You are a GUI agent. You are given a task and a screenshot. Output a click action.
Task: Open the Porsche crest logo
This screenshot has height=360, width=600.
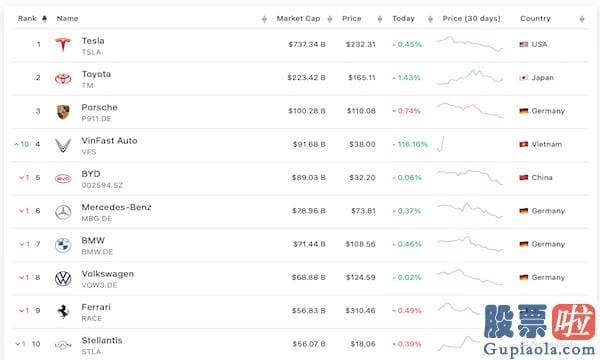click(x=63, y=112)
